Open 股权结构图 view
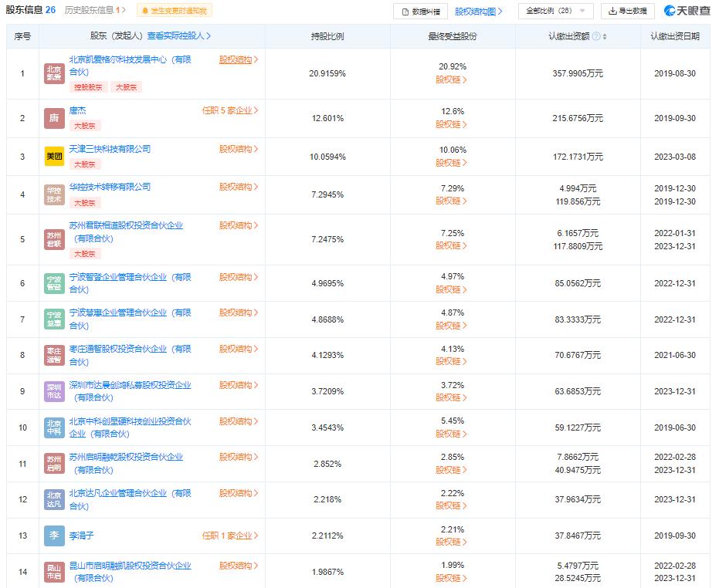The image size is (719, 588). pyautogui.click(x=478, y=12)
